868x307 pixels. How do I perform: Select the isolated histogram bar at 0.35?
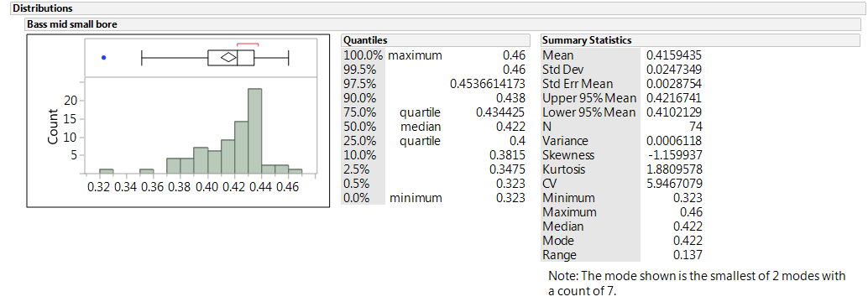coord(147,171)
